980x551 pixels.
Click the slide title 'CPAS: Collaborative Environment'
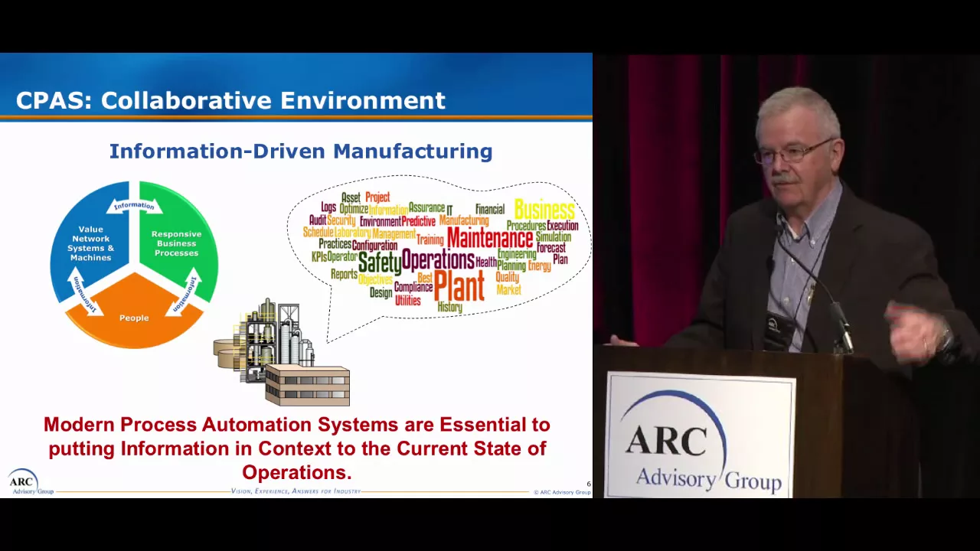pos(230,100)
